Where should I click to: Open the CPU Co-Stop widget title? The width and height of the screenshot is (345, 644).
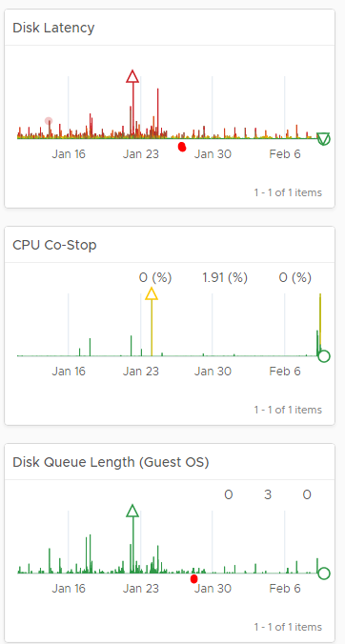point(54,245)
